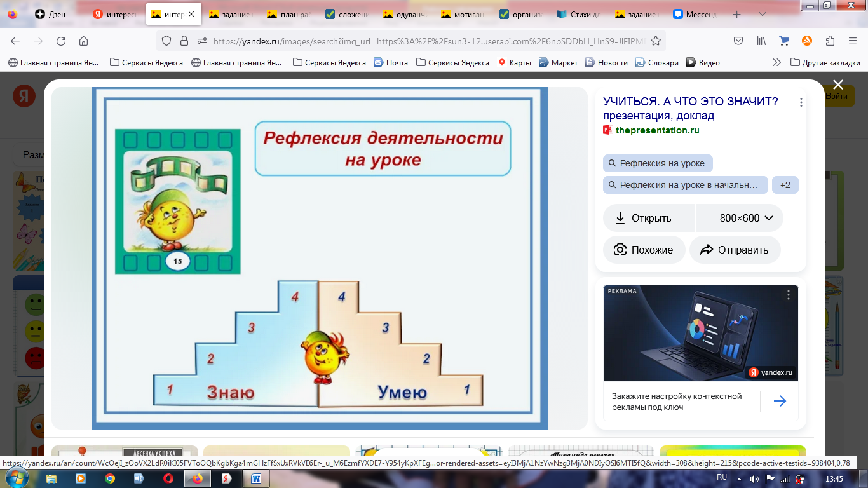The width and height of the screenshot is (868, 488).
Task: Go back with the browser Back arrow
Action: tap(15, 41)
